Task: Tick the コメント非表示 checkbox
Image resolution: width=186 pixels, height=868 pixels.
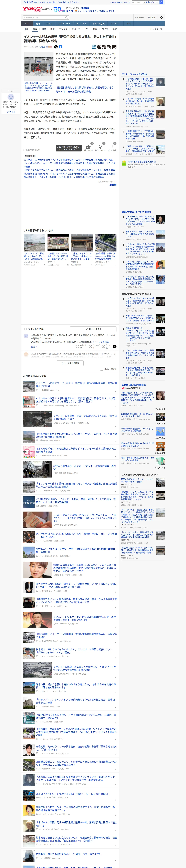Action: (102, 369)
